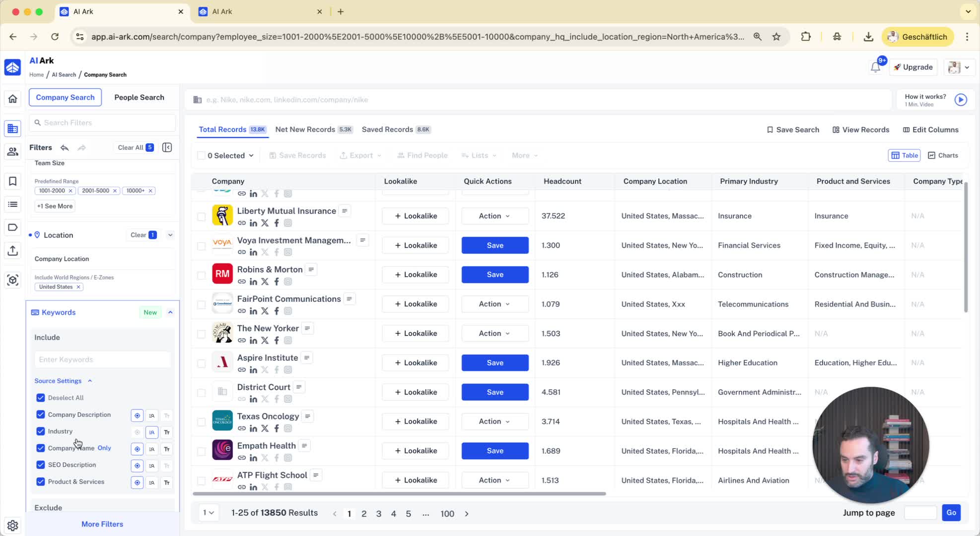Click the collapse filters panel icon
This screenshot has height=536, width=980.
coord(167,147)
